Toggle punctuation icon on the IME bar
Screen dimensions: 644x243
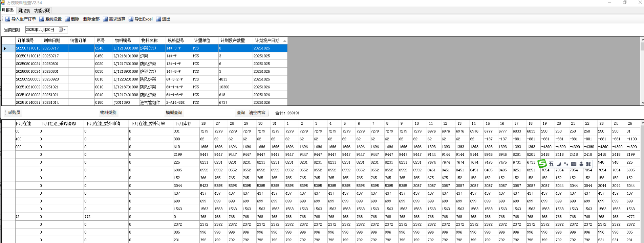[566, 164]
